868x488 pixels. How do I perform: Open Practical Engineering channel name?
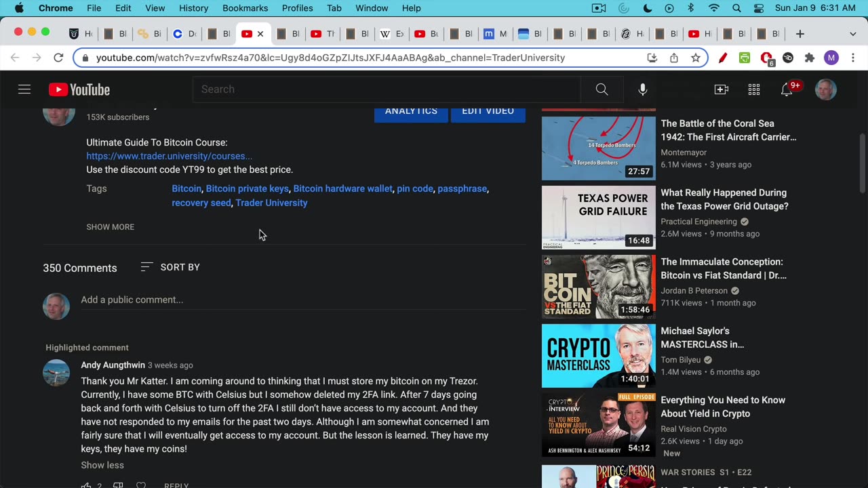point(698,222)
